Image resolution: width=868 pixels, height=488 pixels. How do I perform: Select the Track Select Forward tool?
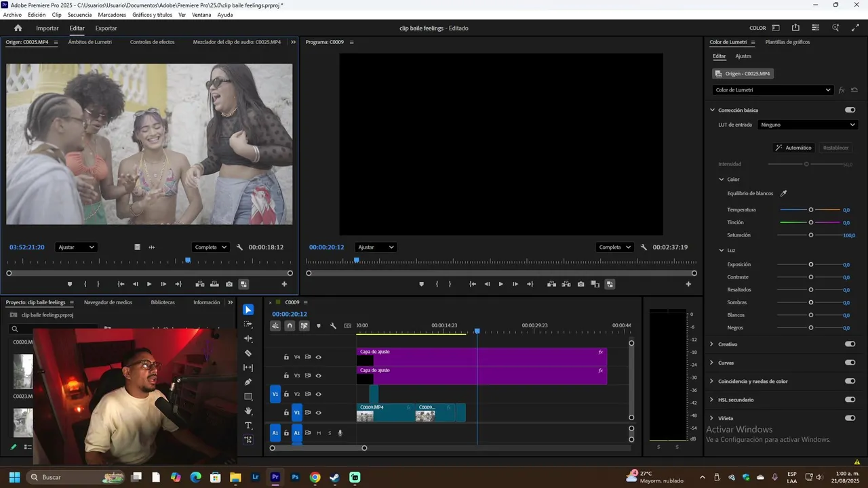(248, 324)
